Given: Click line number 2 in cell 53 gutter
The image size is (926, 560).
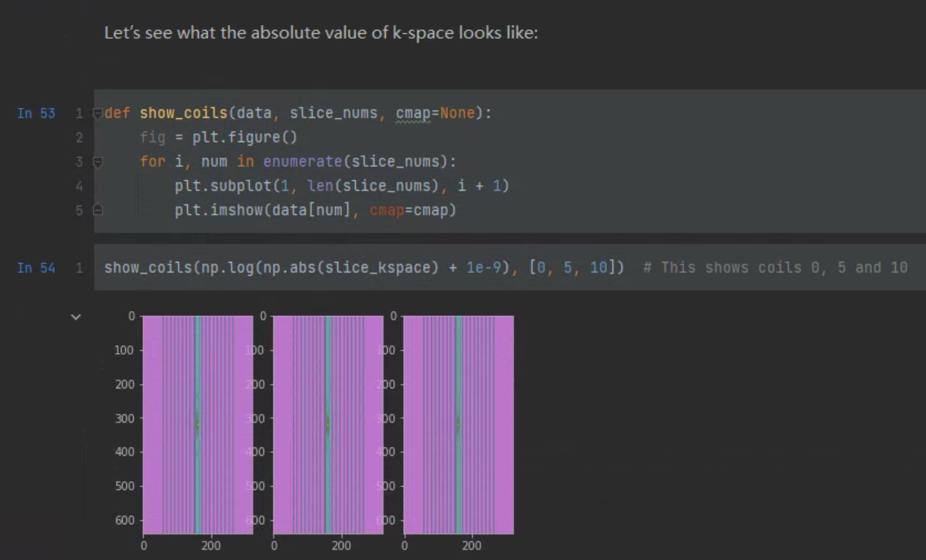Looking at the screenshot, I should (79, 138).
